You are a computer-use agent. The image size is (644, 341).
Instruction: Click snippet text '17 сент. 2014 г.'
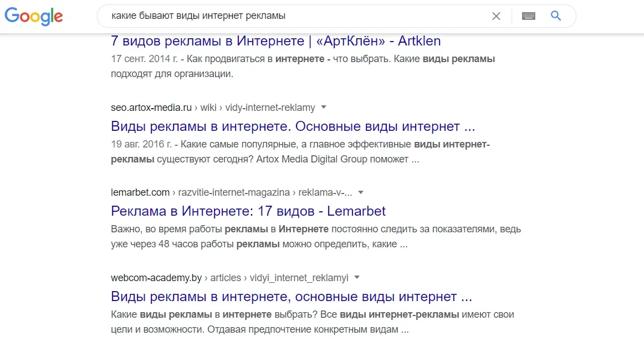144,59
